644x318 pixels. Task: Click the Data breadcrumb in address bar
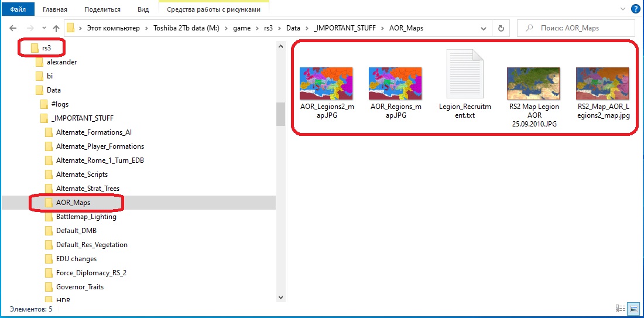[293, 28]
